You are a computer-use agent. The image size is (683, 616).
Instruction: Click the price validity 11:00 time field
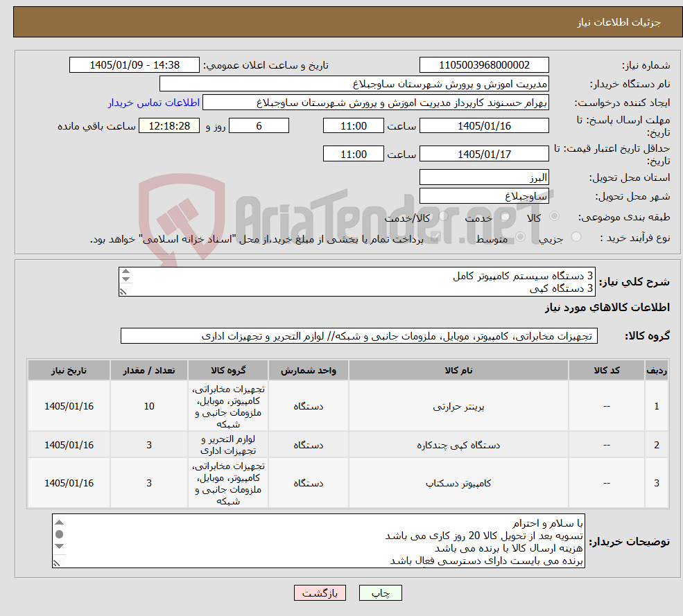(x=353, y=154)
